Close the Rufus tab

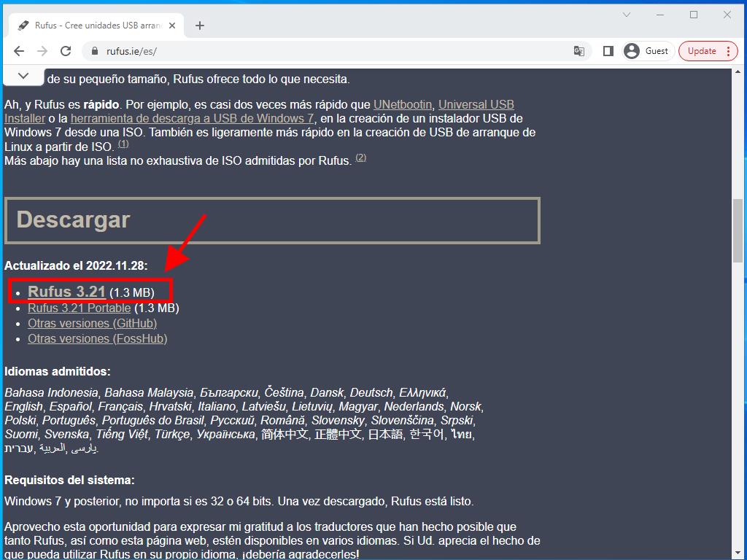[x=173, y=26]
